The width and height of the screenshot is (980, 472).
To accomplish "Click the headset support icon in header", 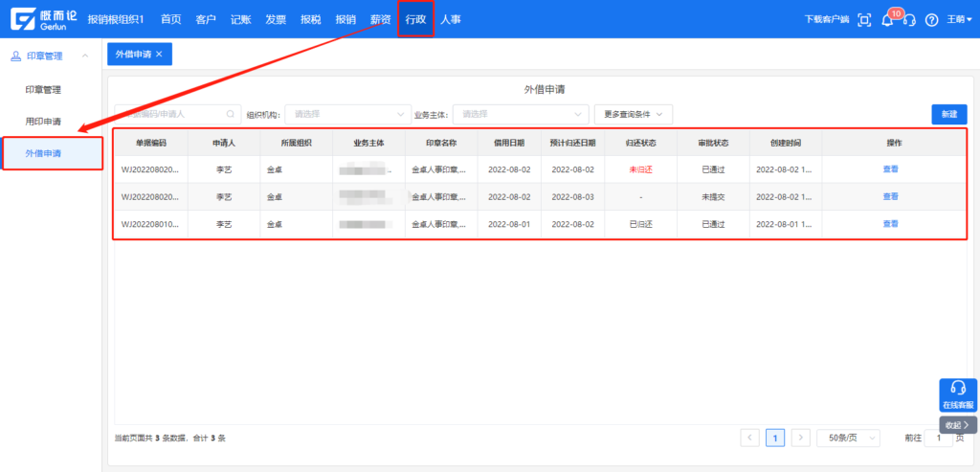I will 909,20.
